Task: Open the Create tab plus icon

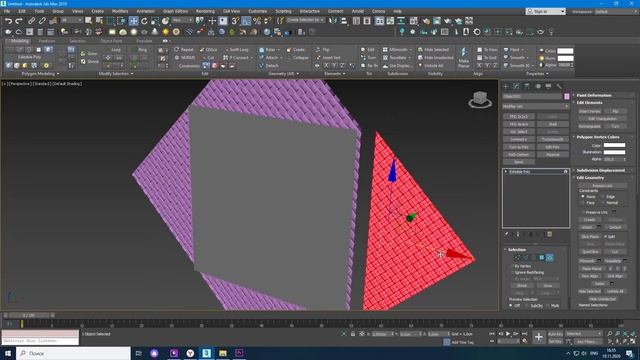Action: tap(506, 86)
